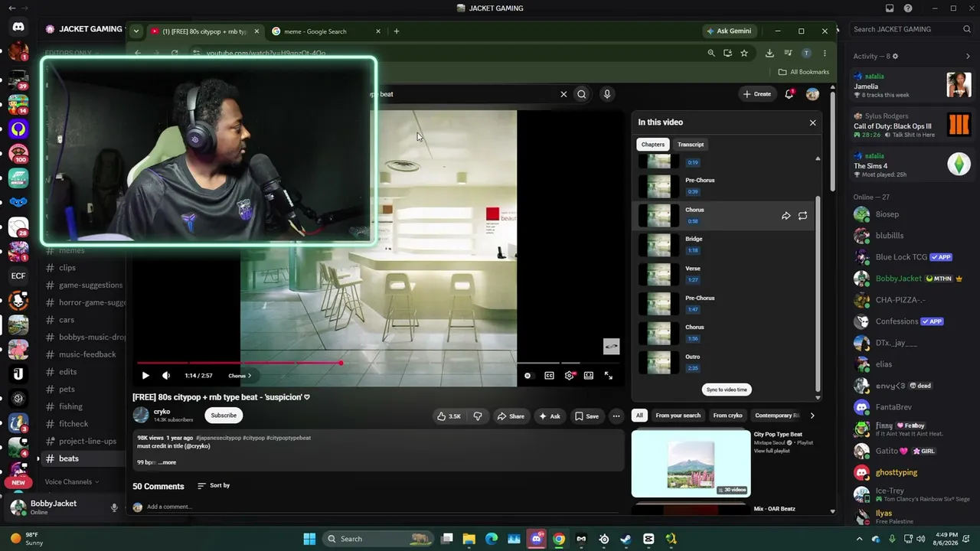
Task: Switch to the meme - Google Search tab
Action: pyautogui.click(x=326, y=31)
